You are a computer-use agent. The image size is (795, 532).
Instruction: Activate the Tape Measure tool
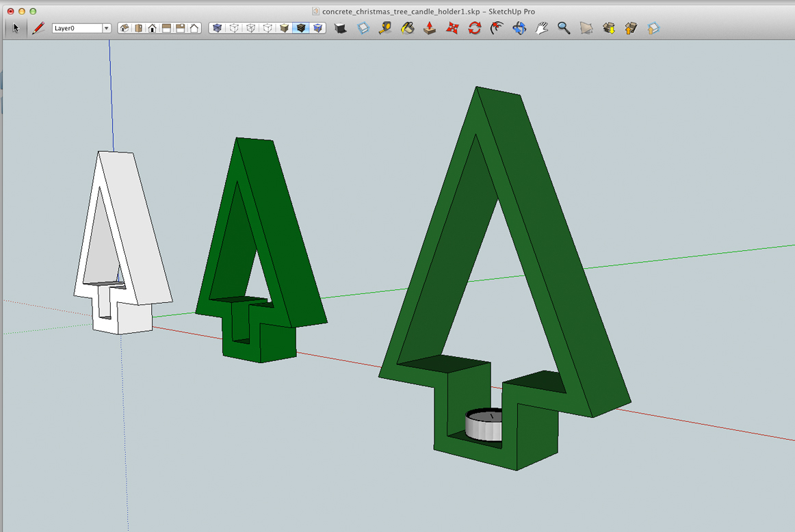coord(385,28)
